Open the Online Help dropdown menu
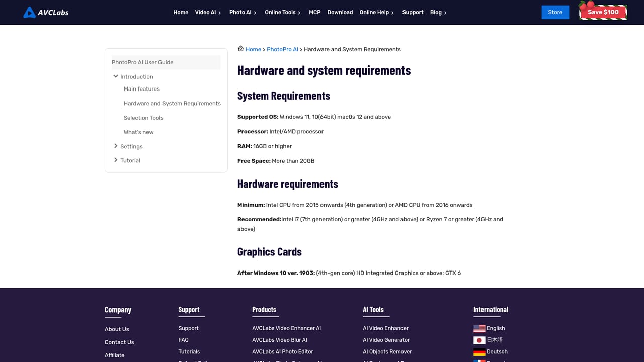 [x=377, y=12]
